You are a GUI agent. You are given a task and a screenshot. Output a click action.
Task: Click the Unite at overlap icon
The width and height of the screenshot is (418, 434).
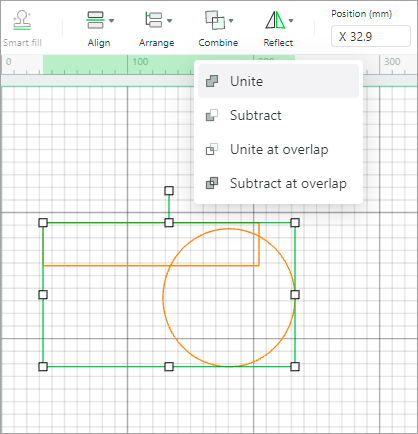[x=212, y=149]
